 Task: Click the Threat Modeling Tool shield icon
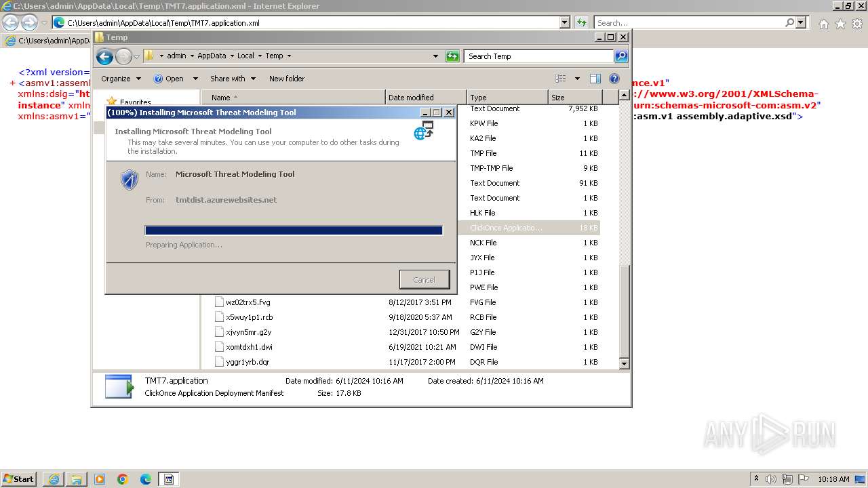[129, 180]
